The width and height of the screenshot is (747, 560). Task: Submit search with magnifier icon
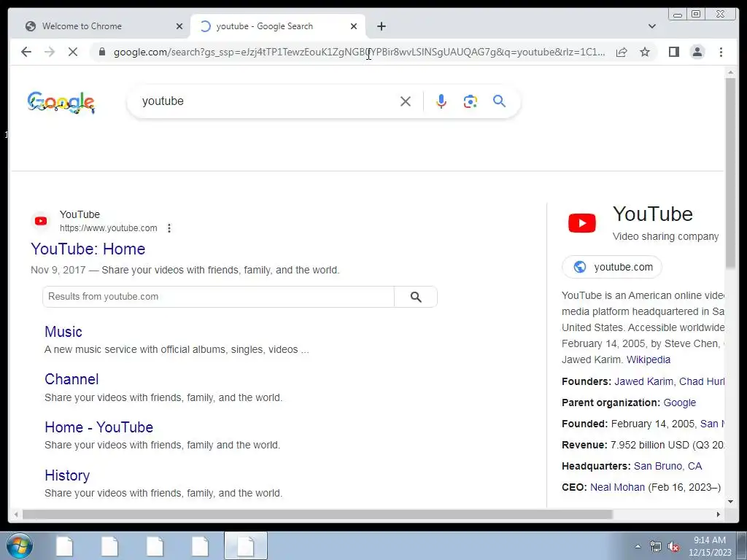(499, 101)
